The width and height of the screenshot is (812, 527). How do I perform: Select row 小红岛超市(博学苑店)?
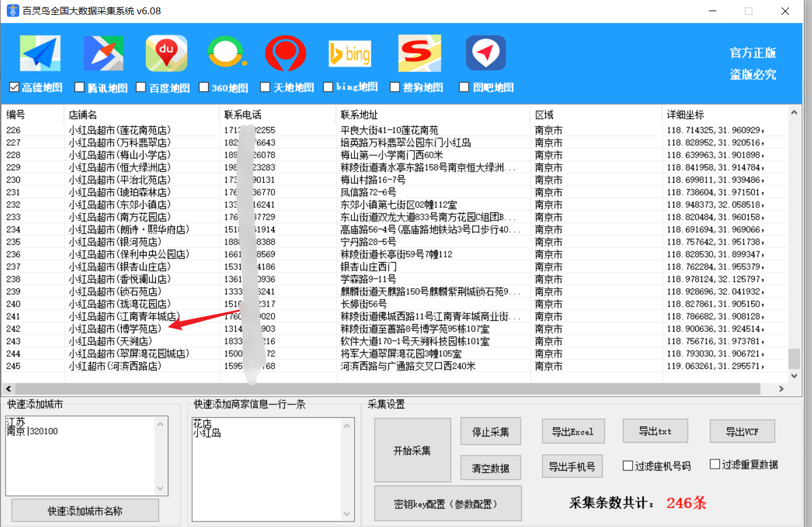[x=394, y=329]
